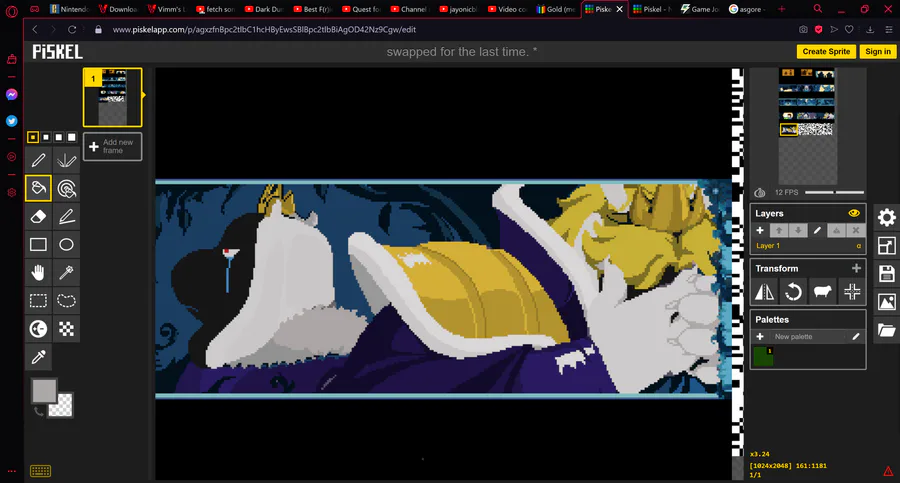Click the Rotate counter-clockwise transform icon
Viewport: 900px width, 483px height.
click(793, 292)
